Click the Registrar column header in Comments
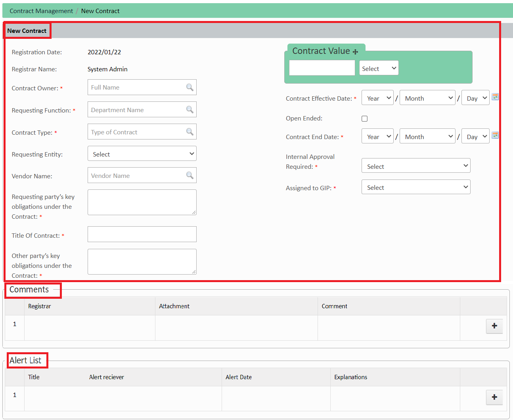 pyautogui.click(x=39, y=306)
